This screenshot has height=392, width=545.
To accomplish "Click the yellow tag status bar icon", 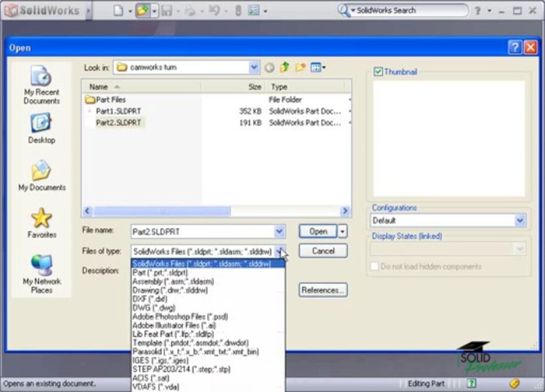I will [514, 383].
